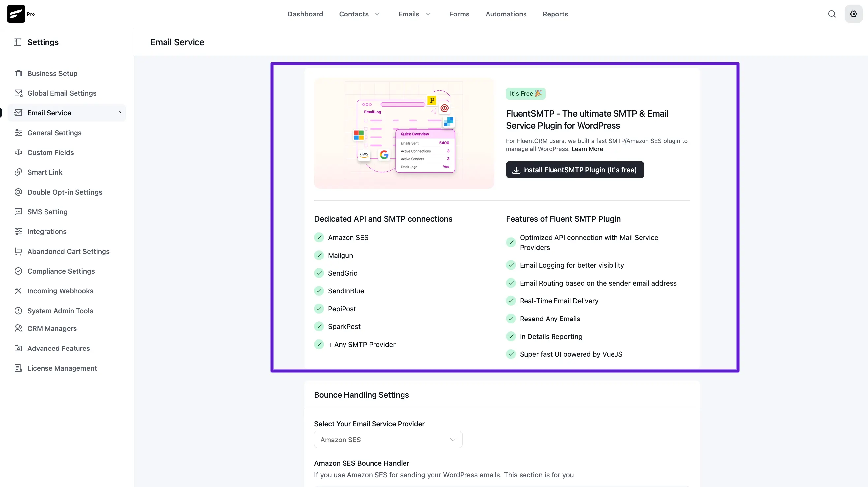Click the In Details Reporting text
The height and width of the screenshot is (487, 868).
(551, 337)
